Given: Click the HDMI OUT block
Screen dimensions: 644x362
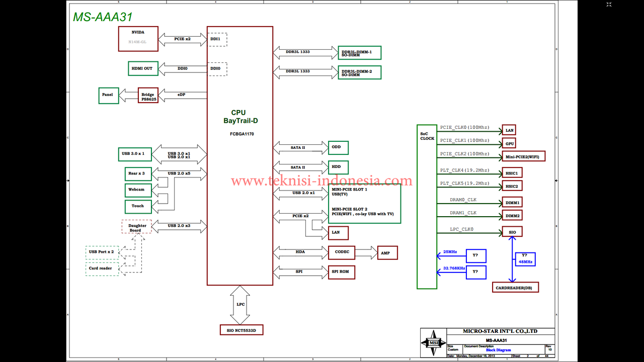Looking at the screenshot, I should [x=143, y=68].
